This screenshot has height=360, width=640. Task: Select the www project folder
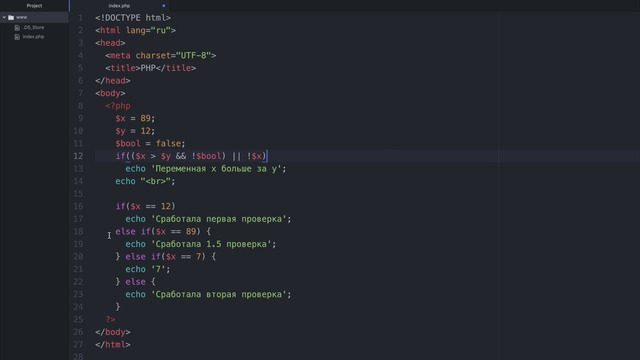coord(34,17)
